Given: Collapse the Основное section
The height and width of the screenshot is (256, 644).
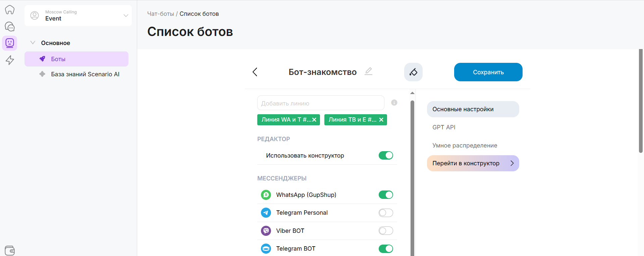Looking at the screenshot, I should [33, 43].
